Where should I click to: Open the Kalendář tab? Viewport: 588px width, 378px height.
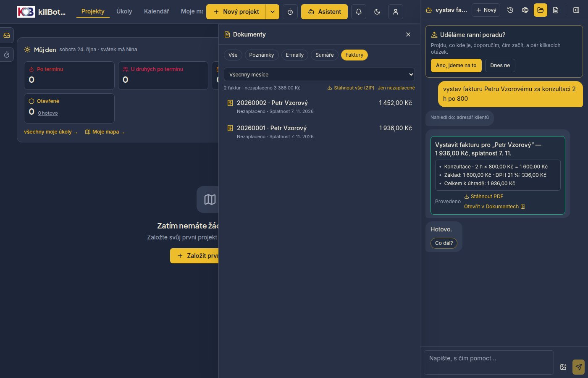coord(157,11)
